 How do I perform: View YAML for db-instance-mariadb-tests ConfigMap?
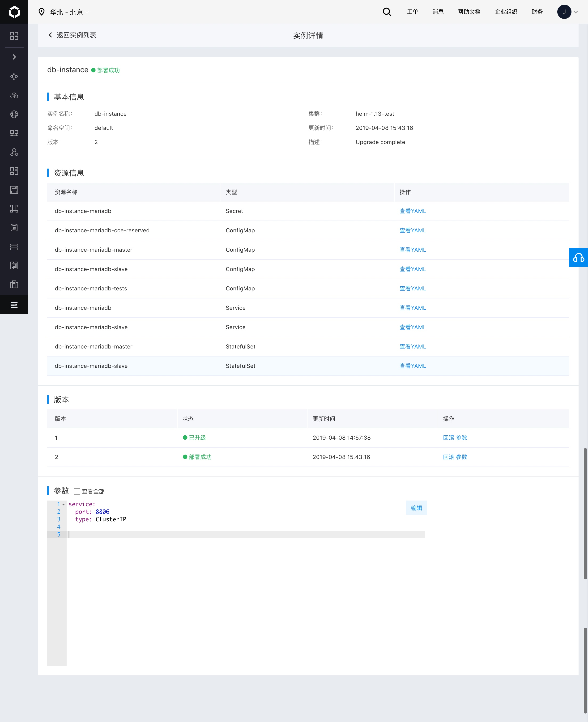413,289
